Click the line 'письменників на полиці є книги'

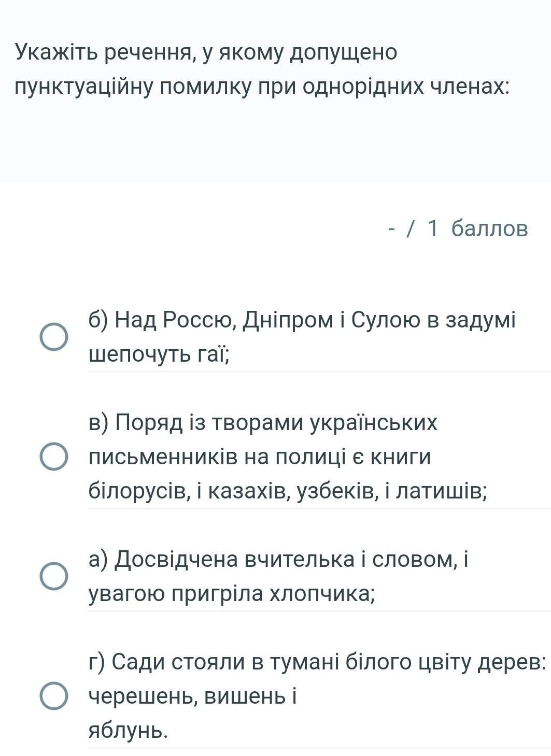point(260,457)
